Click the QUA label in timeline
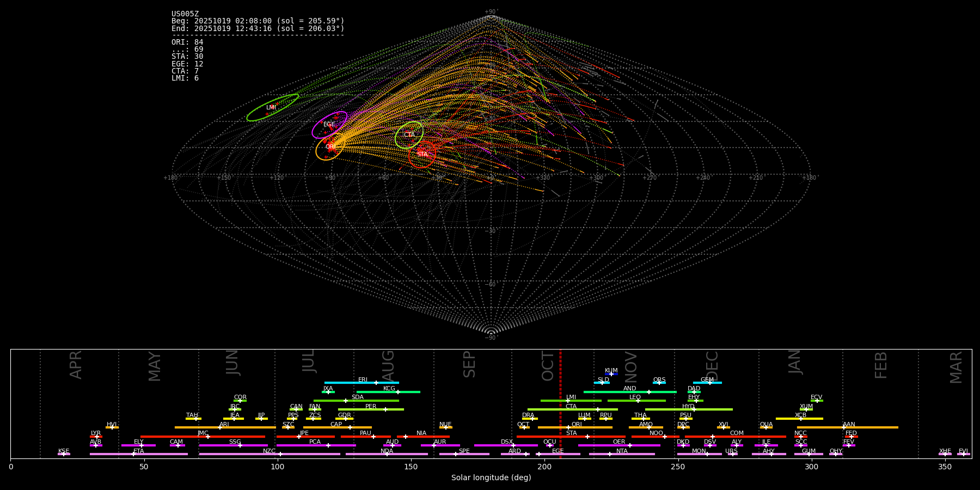Image resolution: width=980 pixels, height=490 pixels. 766,425
